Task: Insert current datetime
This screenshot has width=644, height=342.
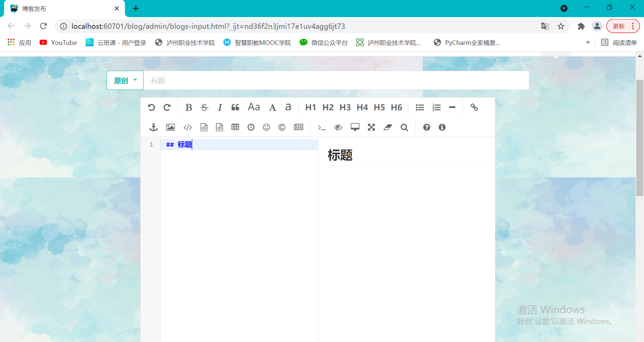Action: [x=251, y=127]
